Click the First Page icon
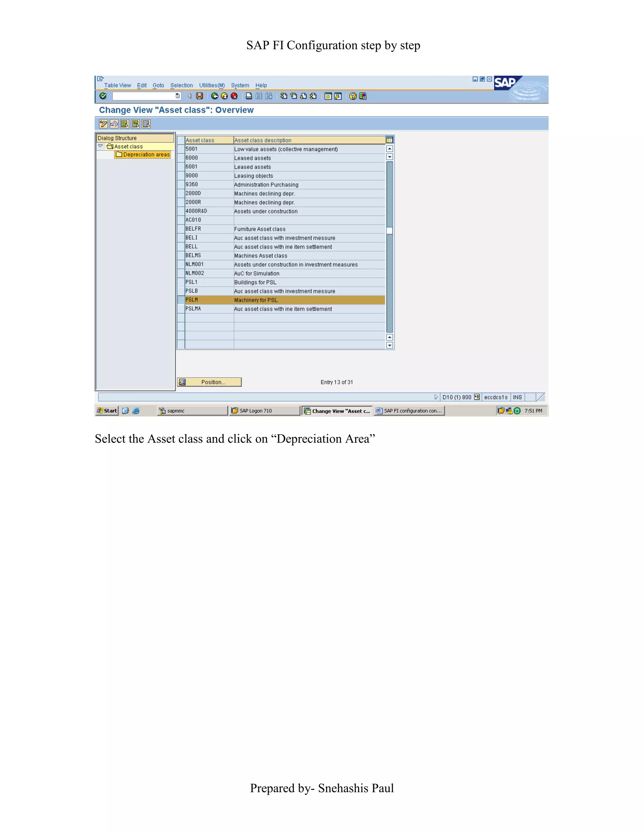Viewport: 644px width, 833px height. tap(283, 96)
